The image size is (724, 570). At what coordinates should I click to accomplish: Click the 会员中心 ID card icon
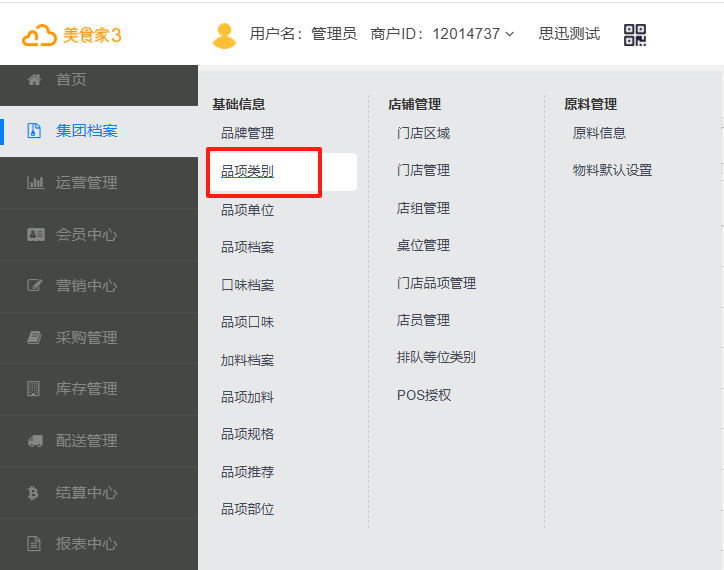[x=35, y=235]
